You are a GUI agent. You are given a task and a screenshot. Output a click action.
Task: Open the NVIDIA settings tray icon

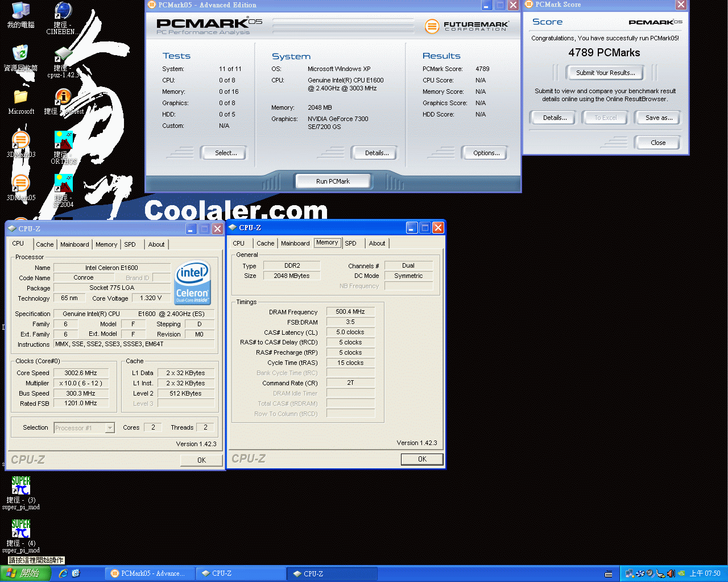pyautogui.click(x=681, y=573)
